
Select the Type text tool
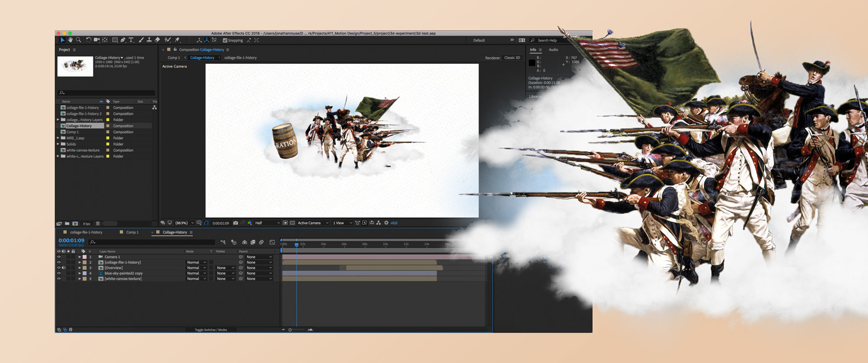[131, 40]
